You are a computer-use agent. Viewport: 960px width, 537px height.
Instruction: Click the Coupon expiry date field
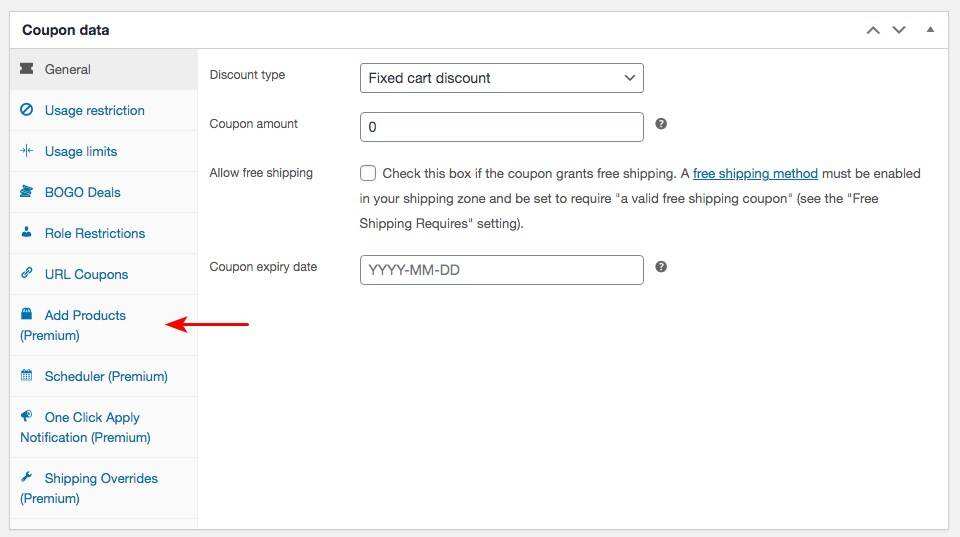[501, 270]
